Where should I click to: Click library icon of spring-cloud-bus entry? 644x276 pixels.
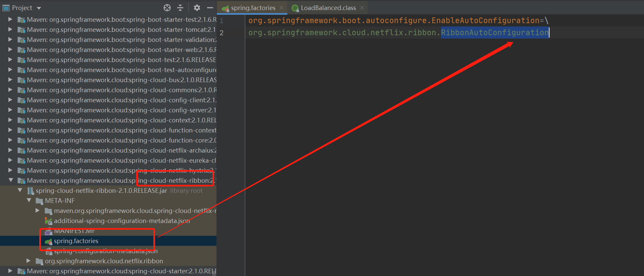click(21, 80)
